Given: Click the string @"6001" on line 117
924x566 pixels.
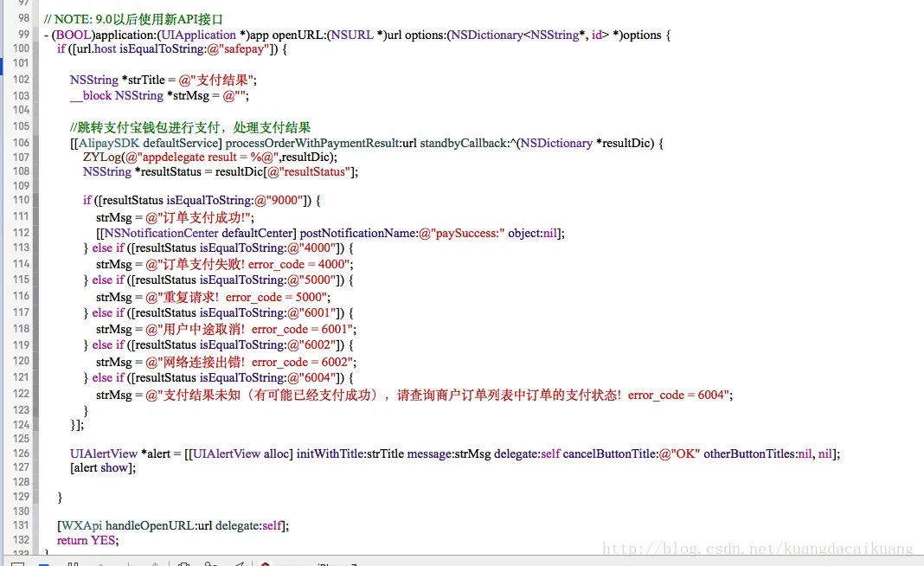Looking at the screenshot, I should point(311,312).
